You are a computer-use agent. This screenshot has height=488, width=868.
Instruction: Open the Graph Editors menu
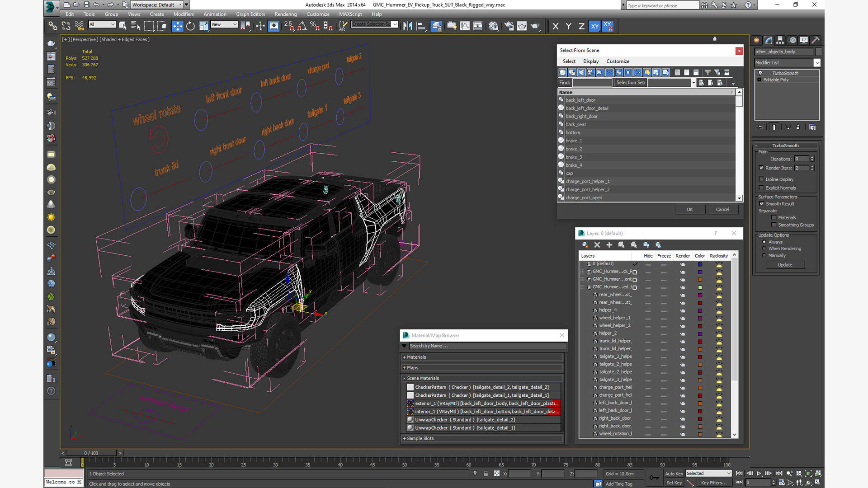pyautogui.click(x=250, y=14)
